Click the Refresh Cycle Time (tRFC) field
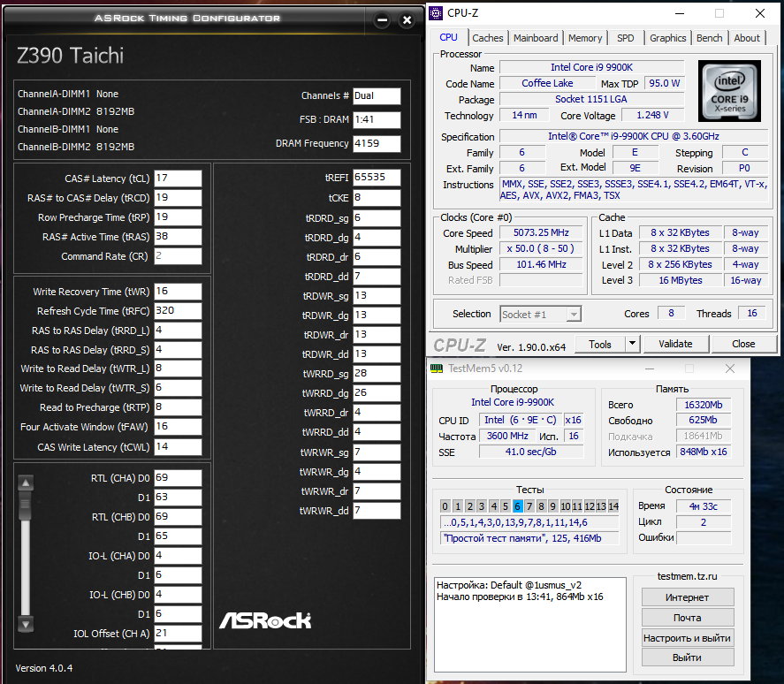This screenshot has height=684, width=784. 178,310
